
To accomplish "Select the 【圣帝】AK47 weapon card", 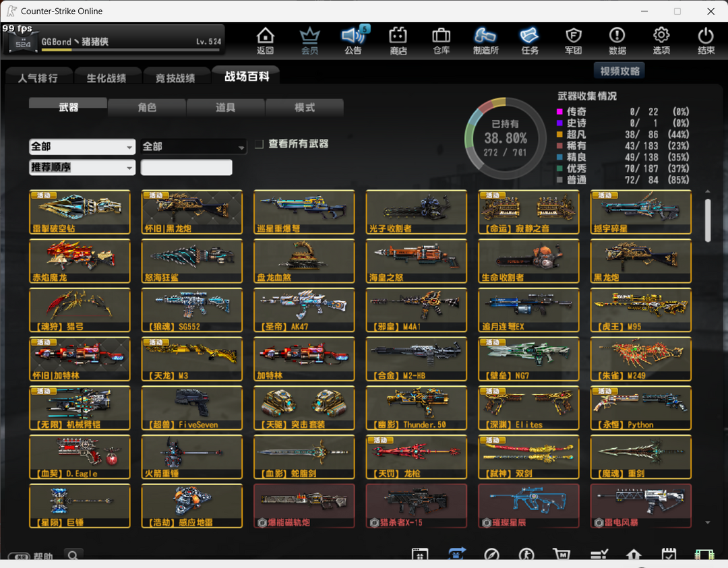I will [304, 310].
